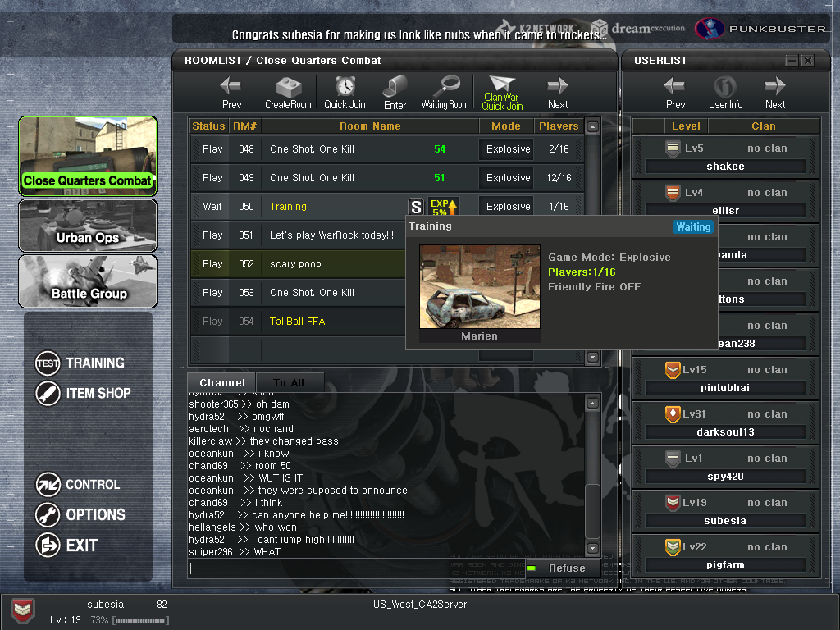Click pigfarm's Lv22 rank badge
The width and height of the screenshot is (840, 630).
(673, 547)
